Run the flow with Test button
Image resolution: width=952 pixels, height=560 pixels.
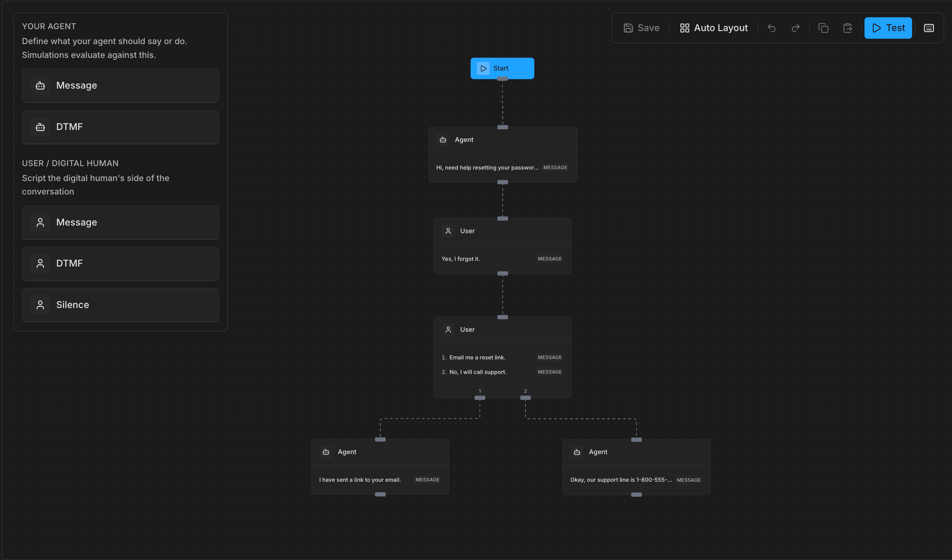pos(888,28)
